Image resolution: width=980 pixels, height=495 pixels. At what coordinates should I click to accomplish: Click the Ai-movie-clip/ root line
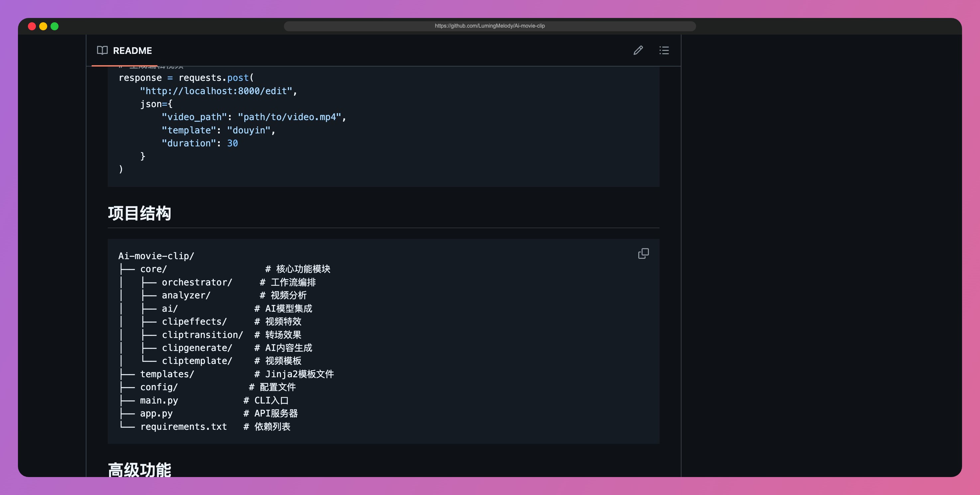coord(156,256)
